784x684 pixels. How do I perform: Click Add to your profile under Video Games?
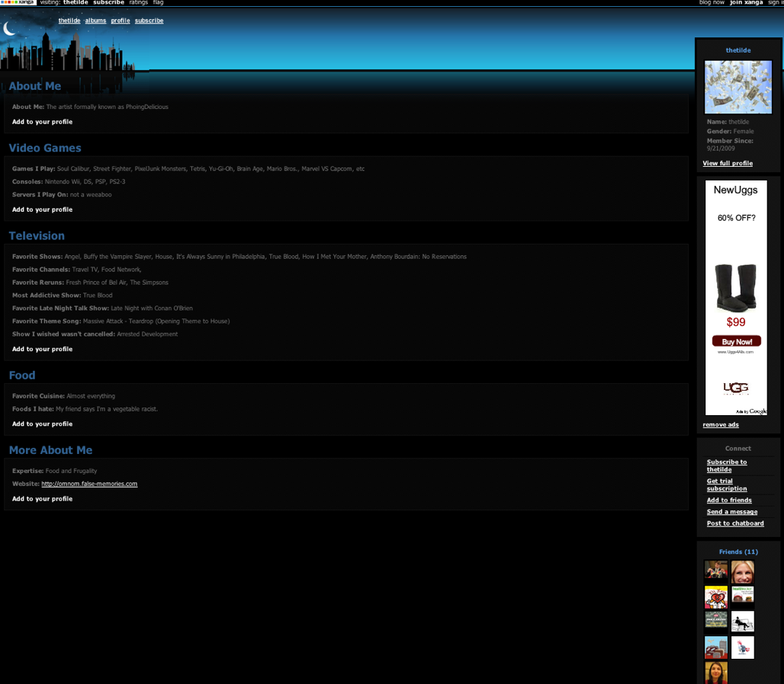click(43, 209)
